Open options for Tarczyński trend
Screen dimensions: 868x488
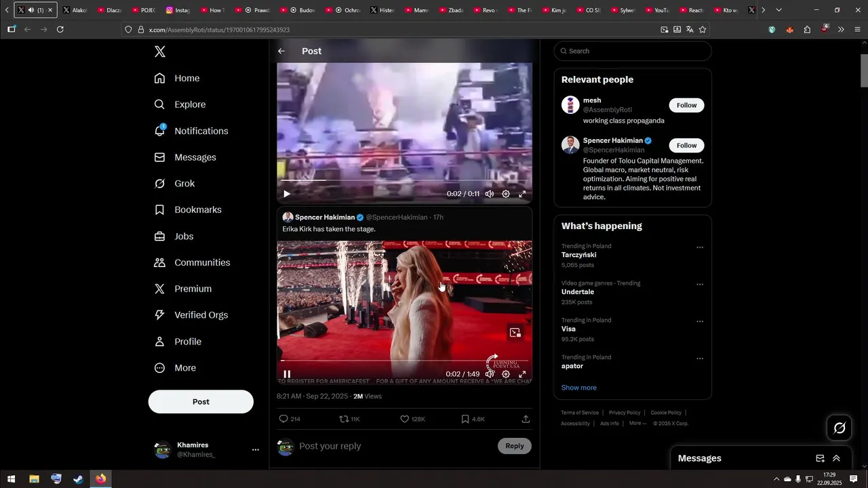[700, 247]
